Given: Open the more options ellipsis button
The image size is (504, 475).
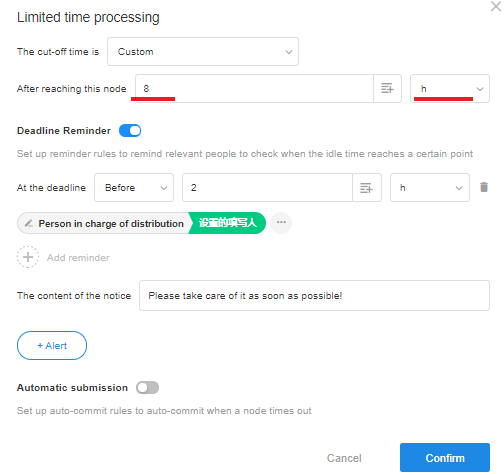Looking at the screenshot, I should [x=281, y=223].
